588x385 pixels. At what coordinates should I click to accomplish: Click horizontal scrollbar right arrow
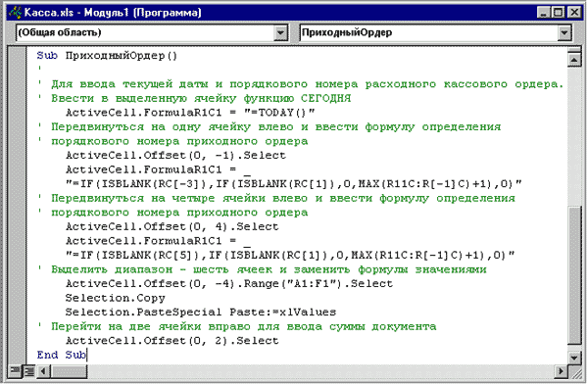pyautogui.click(x=561, y=371)
